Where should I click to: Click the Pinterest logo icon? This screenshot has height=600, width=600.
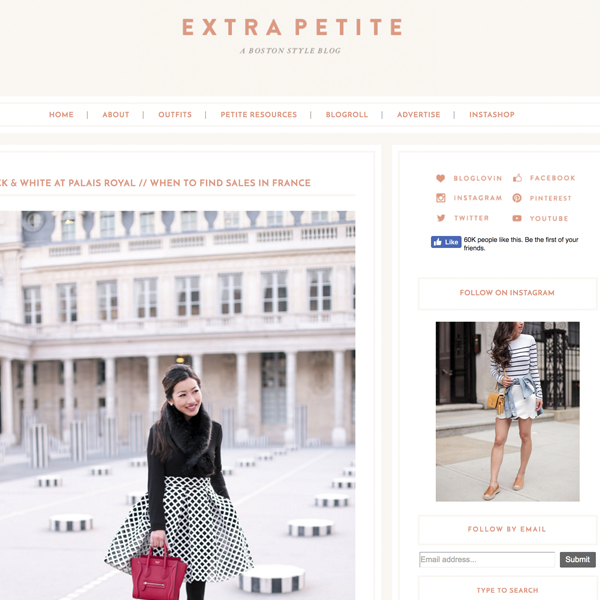click(x=517, y=198)
